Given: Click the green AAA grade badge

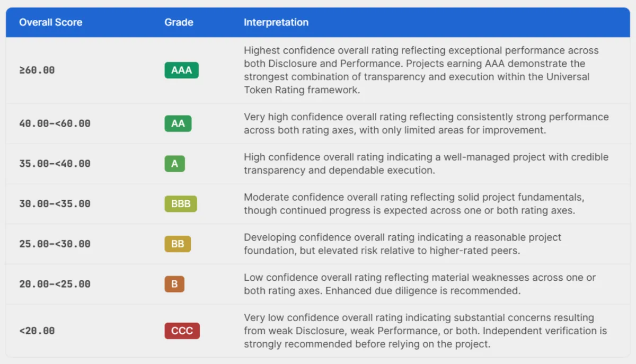Looking at the screenshot, I should [181, 70].
